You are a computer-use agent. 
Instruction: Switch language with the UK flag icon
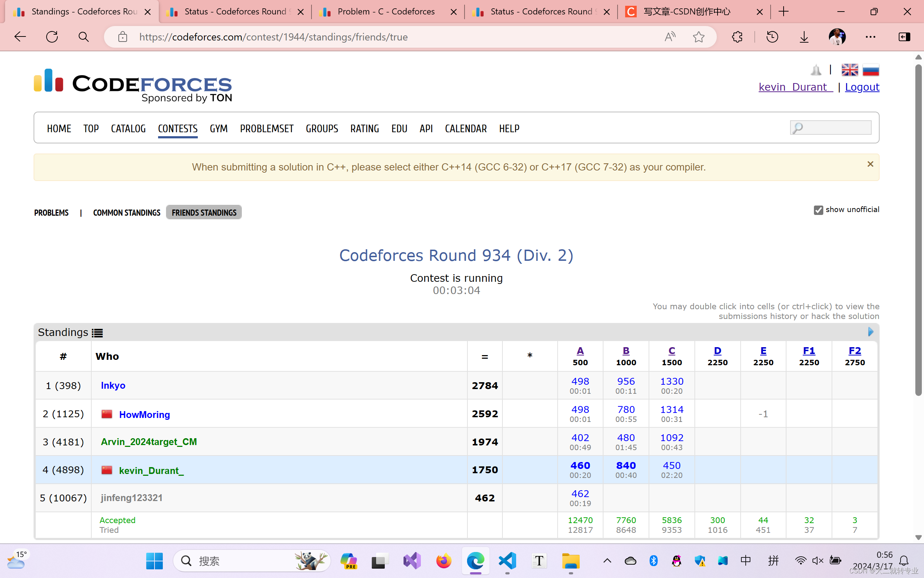(x=850, y=70)
